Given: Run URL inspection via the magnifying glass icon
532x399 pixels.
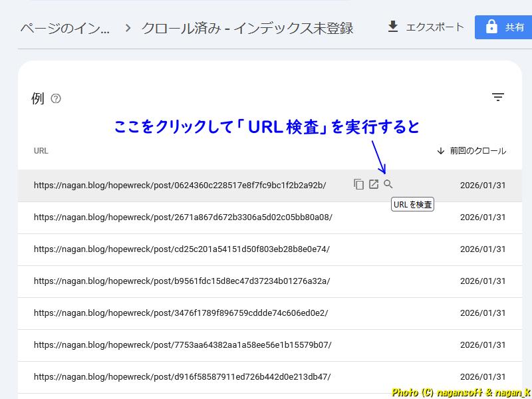Looking at the screenshot, I should click(x=388, y=184).
